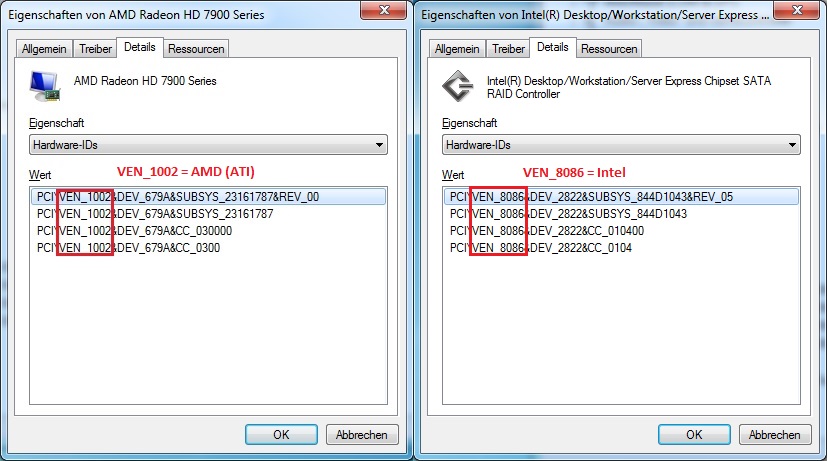Click Abbrechen in the AMD Radeon window

tap(362, 435)
